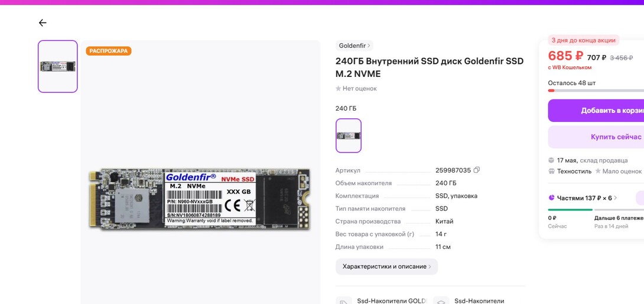Click the seller rating star near Мало оценок

[x=598, y=172]
